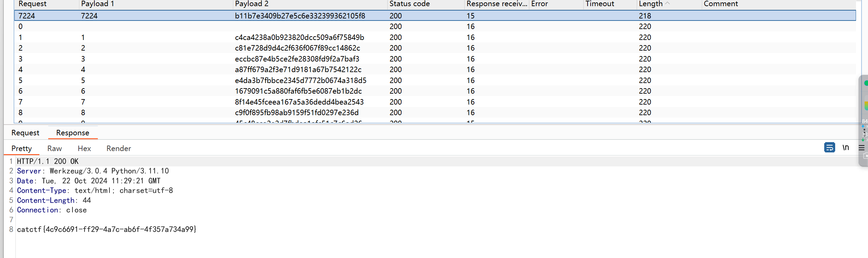Sort results by Request column header
This screenshot has height=258, width=868.
[32, 4]
